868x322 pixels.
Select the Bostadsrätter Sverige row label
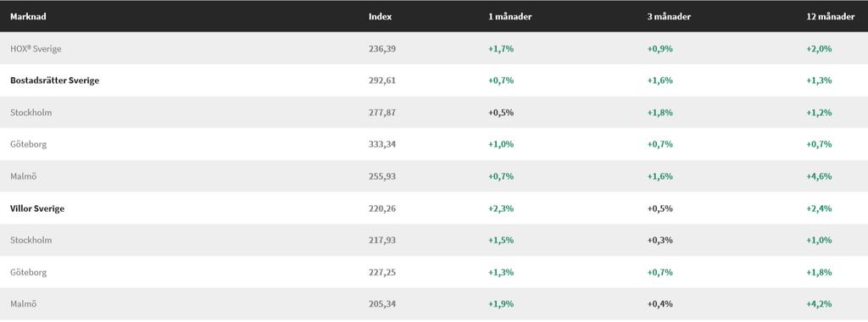54,80
